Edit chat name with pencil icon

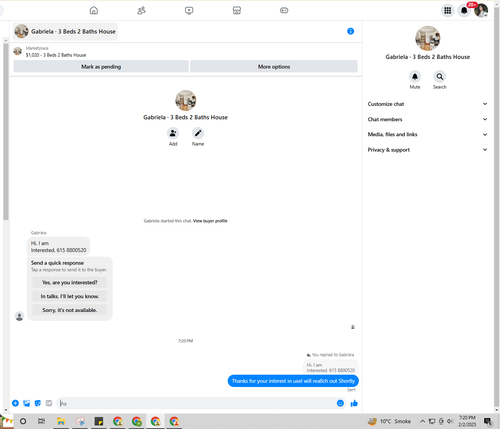click(198, 133)
